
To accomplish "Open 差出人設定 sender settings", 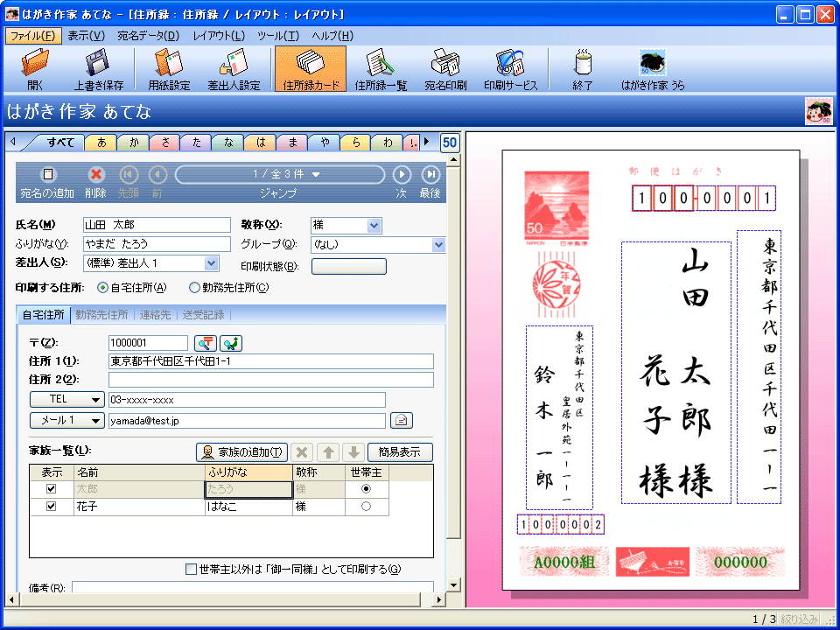I will click(x=234, y=68).
